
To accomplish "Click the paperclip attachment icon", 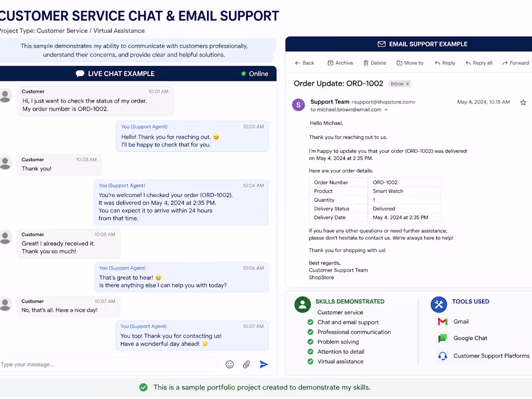I will pos(247,364).
